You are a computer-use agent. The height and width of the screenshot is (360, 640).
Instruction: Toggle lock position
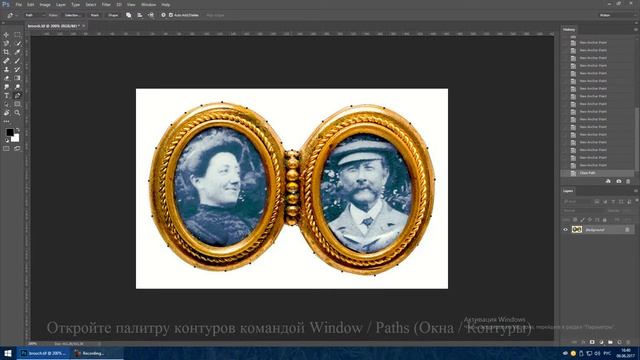pos(590,220)
